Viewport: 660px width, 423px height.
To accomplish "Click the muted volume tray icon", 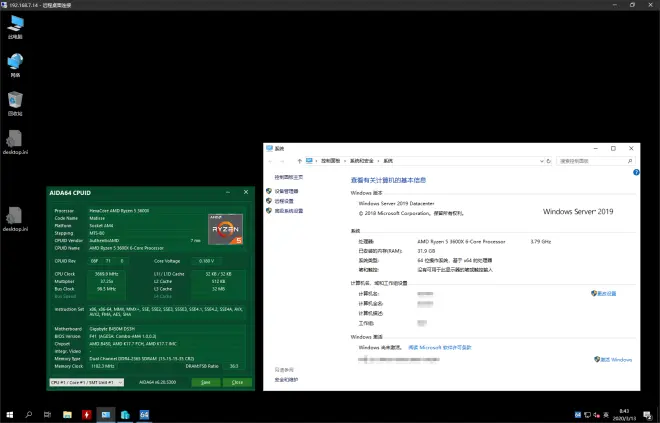I will point(596,415).
